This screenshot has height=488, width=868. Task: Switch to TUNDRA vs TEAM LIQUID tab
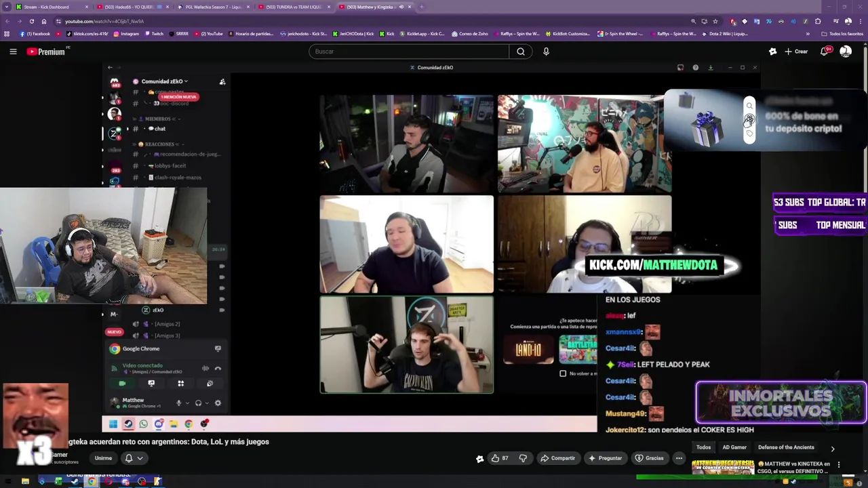pos(293,7)
